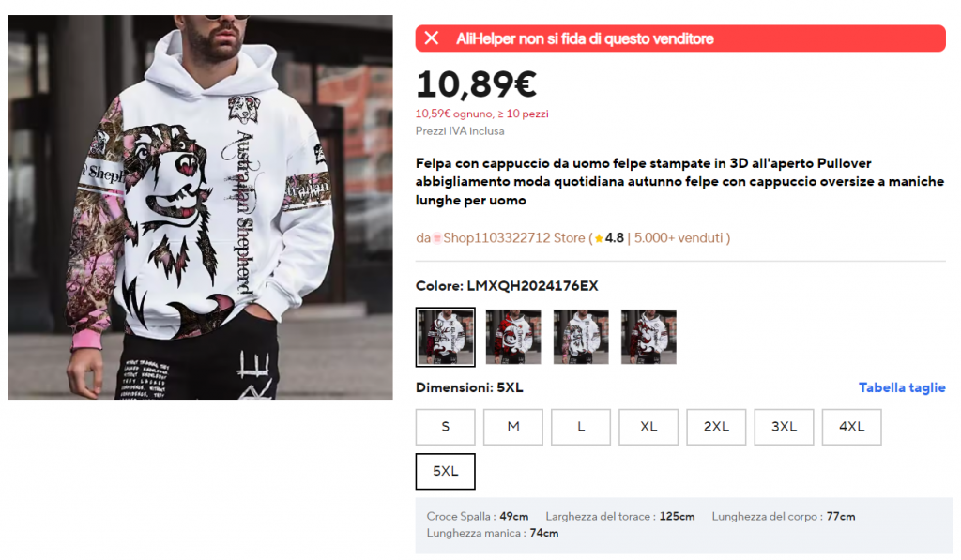The width and height of the screenshot is (961, 560).
Task: Click the 5.000+ venduti sold count
Action: coord(679,238)
